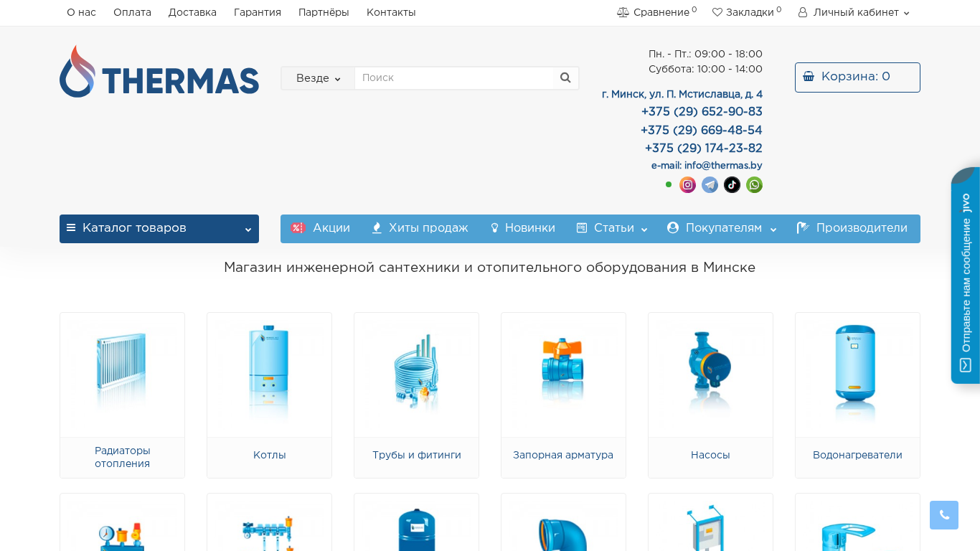Open the Запорная арматура category image
The height and width of the screenshot is (551, 980).
click(x=563, y=375)
